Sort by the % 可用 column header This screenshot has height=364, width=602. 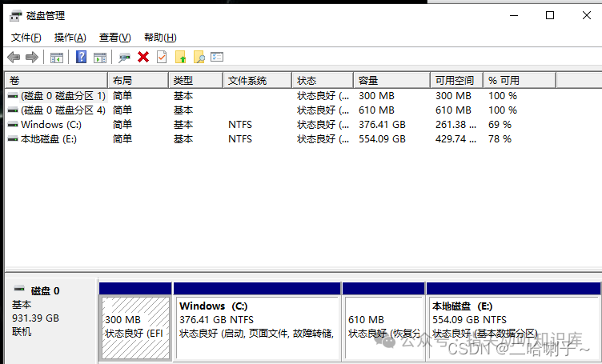point(520,81)
